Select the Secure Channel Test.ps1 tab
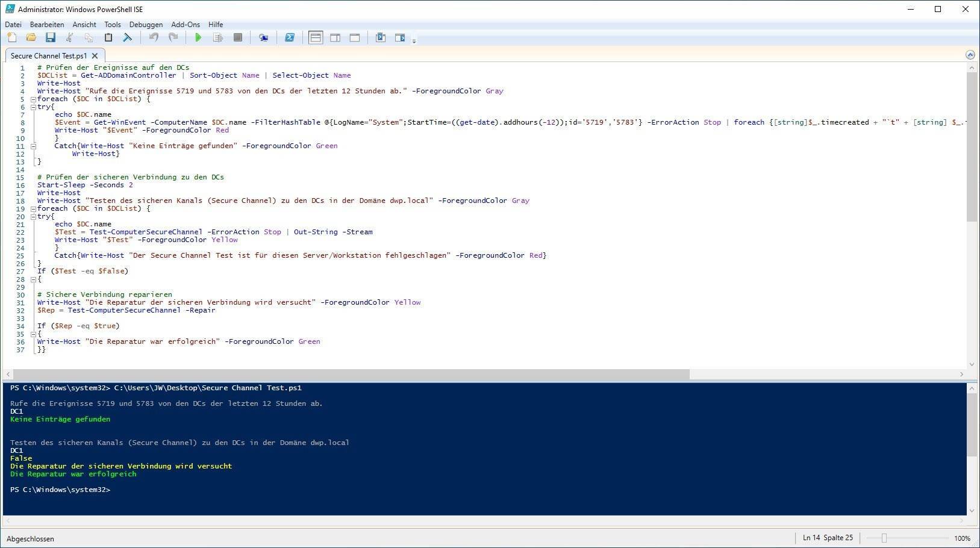980x548 pixels. pyautogui.click(x=48, y=56)
